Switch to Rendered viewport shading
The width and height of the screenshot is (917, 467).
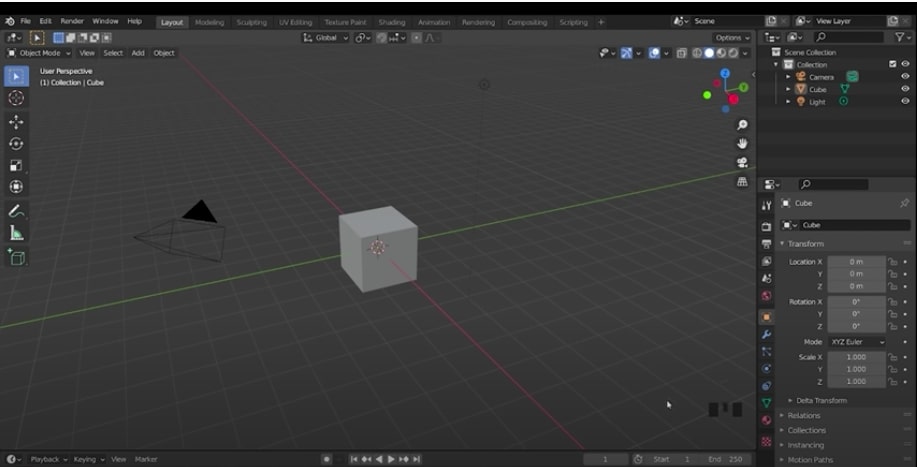point(733,53)
